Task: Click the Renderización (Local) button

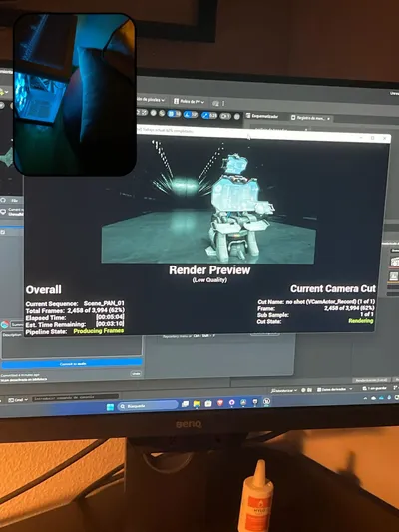Action: 371,380
